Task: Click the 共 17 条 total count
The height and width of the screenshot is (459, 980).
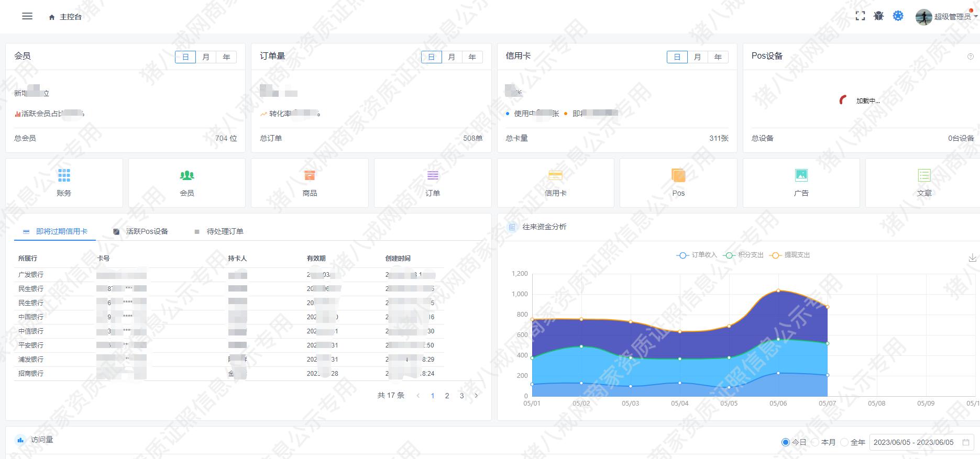Action: coord(391,396)
